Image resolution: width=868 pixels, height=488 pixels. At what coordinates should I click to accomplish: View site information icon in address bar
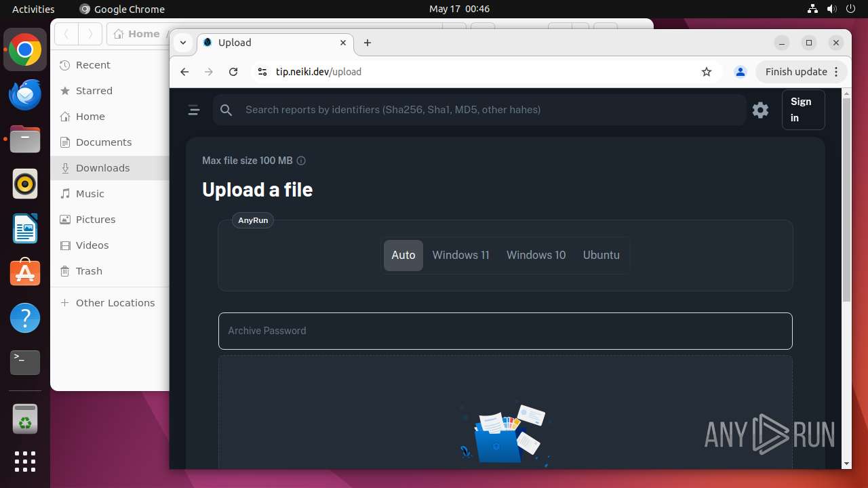coord(263,72)
